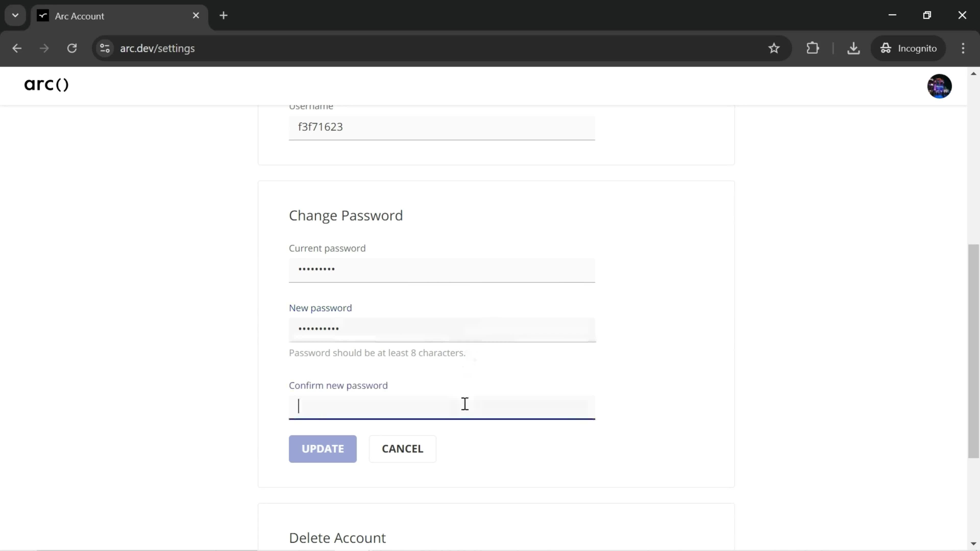The width and height of the screenshot is (980, 551).
Task: Click UPDATE to save new password
Action: point(322,449)
